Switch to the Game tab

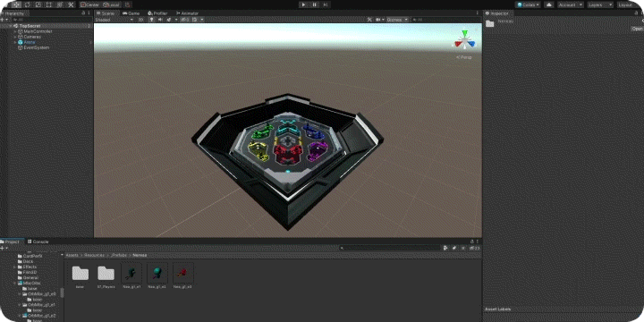tap(131, 13)
